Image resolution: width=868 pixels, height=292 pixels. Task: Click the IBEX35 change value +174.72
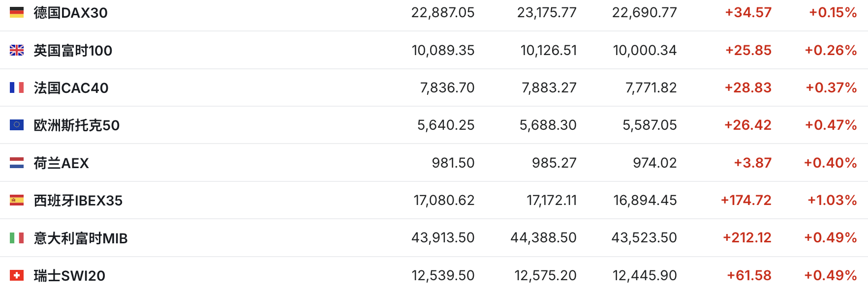pos(746,201)
